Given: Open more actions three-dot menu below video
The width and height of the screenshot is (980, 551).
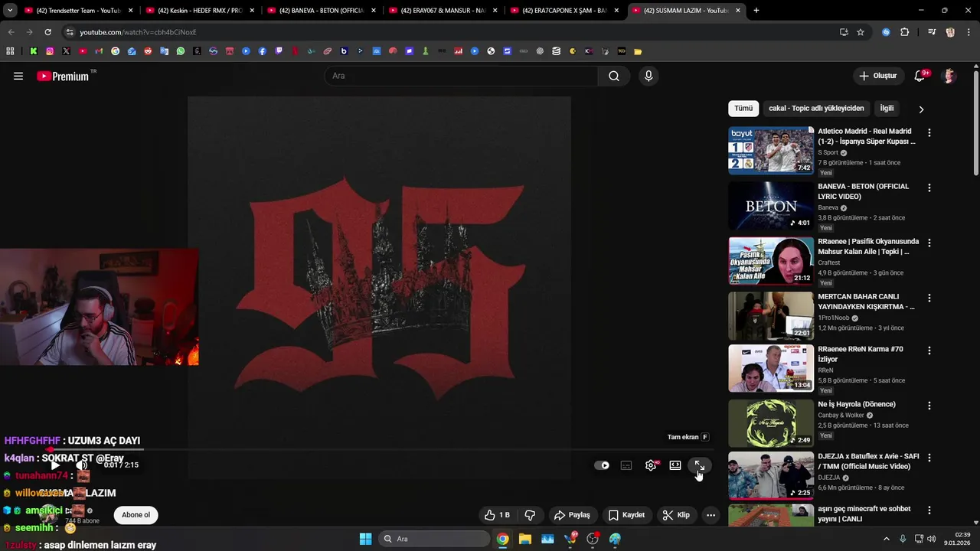Looking at the screenshot, I should (x=710, y=515).
